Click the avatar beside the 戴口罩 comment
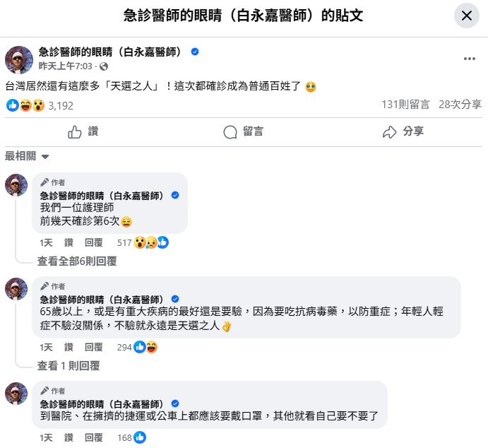 click(16, 394)
